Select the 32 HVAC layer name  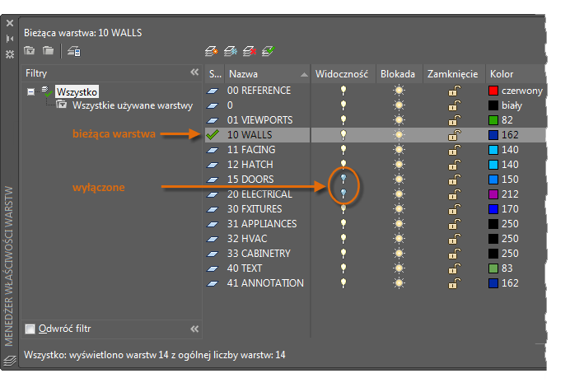point(247,239)
